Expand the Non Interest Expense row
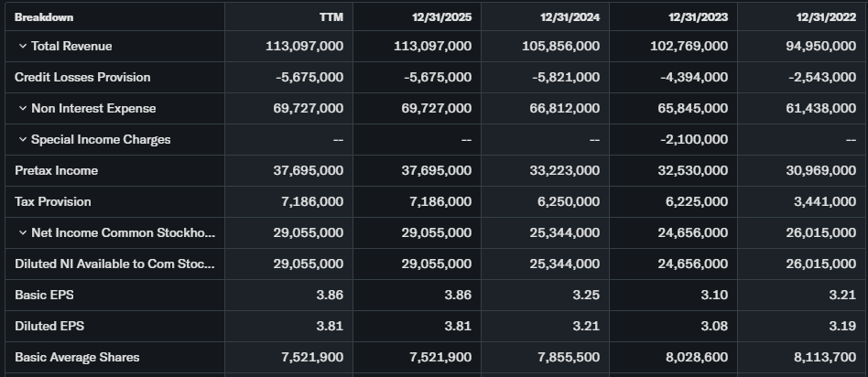This screenshot has width=868, height=377. coord(22,108)
